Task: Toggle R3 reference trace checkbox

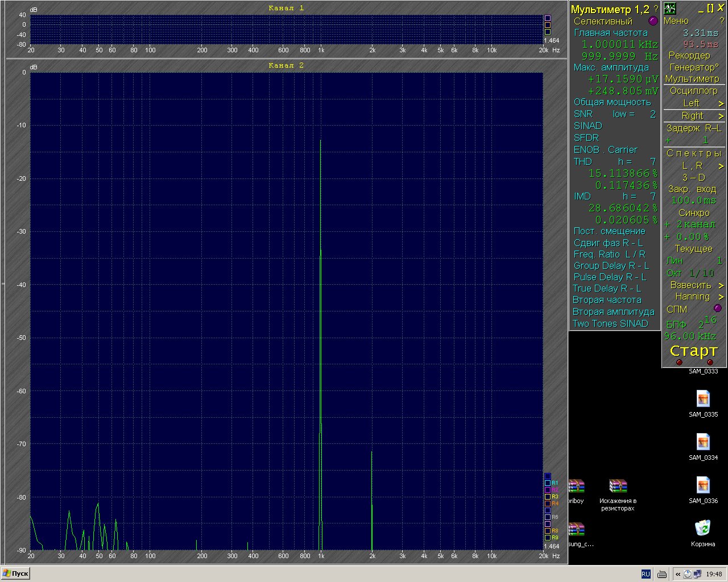Action: click(548, 497)
